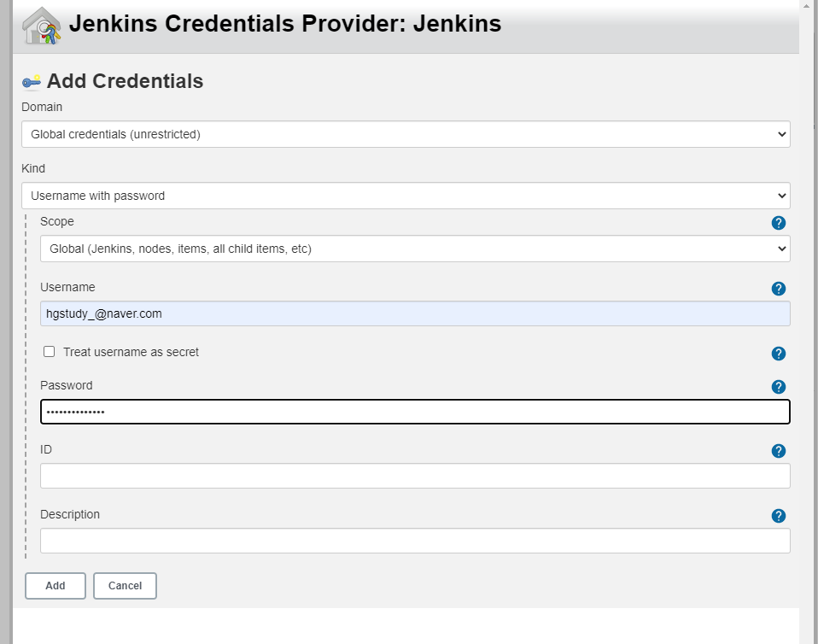Open help for the ID field
Screen dimensions: 818x644
779,451
